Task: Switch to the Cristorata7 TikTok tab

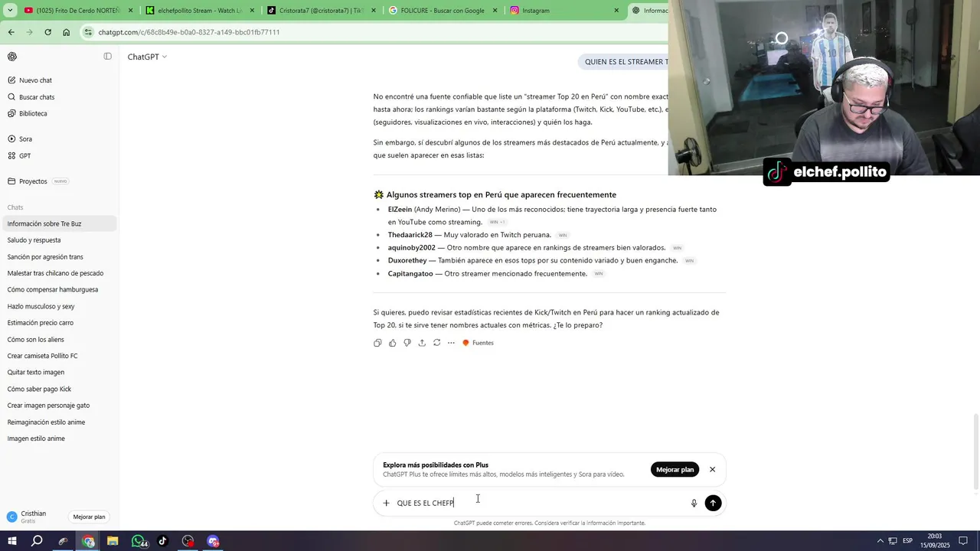Action: 320,11
